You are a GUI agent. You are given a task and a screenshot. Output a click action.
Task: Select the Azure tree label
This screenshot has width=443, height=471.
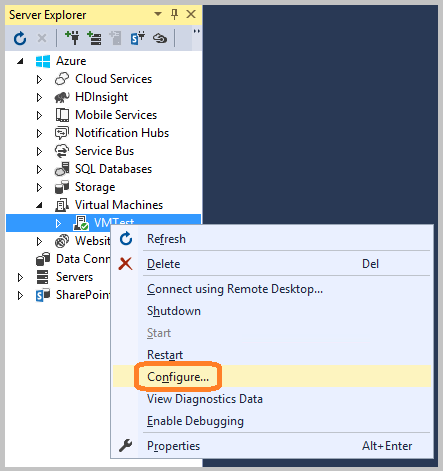71,61
